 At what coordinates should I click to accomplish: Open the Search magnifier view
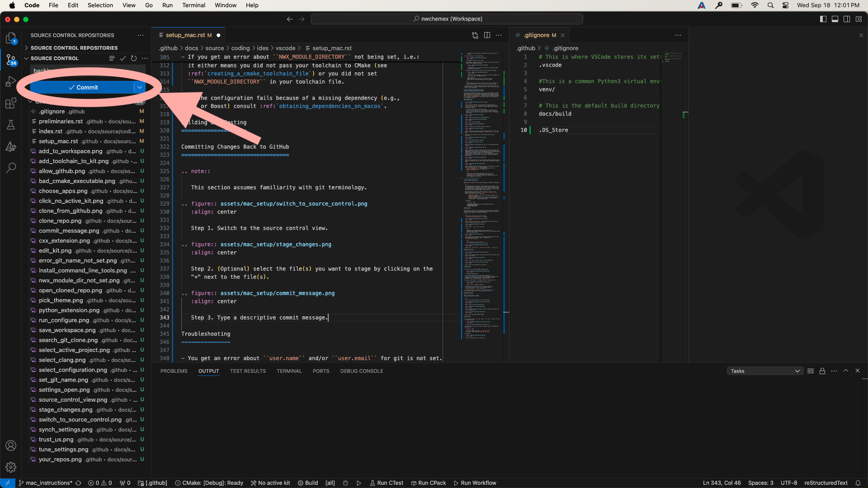[11, 168]
